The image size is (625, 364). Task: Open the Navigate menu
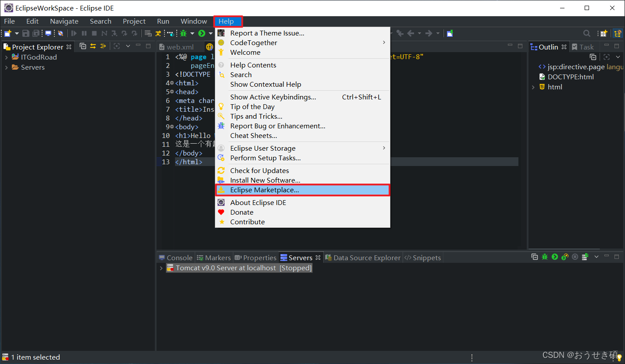point(64,21)
